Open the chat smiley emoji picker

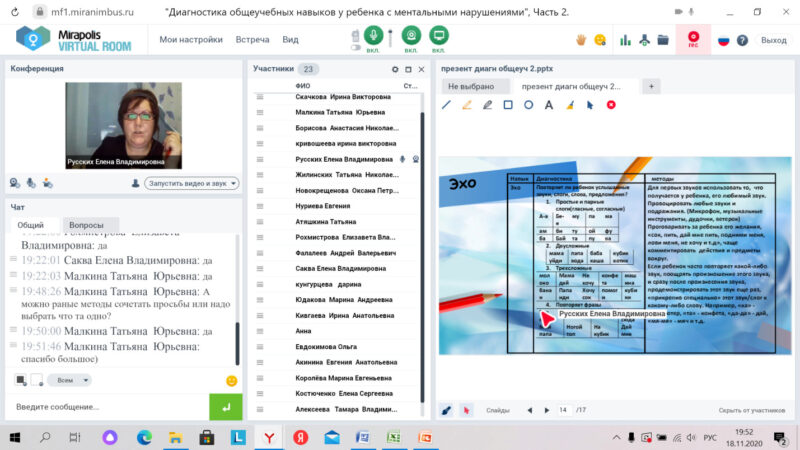pyautogui.click(x=231, y=381)
